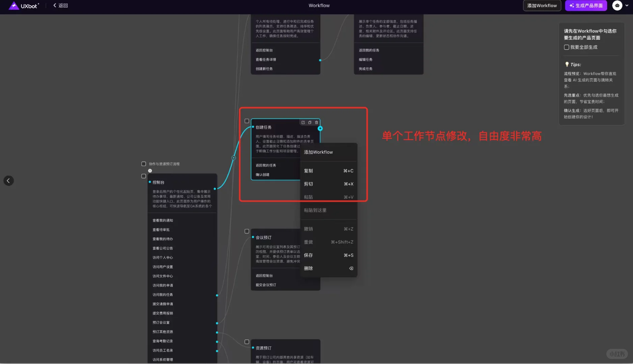Select the 协作与资源预订流程 checkbox
The width and height of the screenshot is (633, 364).
[x=144, y=164]
